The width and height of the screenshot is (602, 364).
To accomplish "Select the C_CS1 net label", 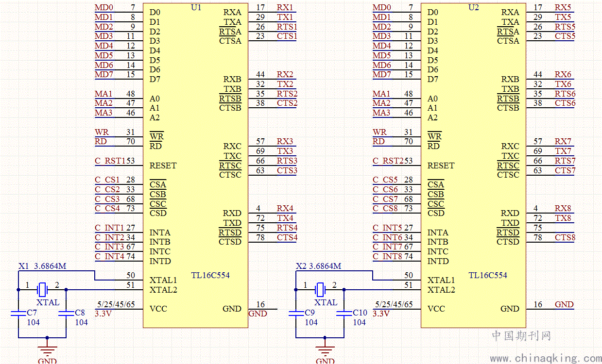I will coord(107,180).
